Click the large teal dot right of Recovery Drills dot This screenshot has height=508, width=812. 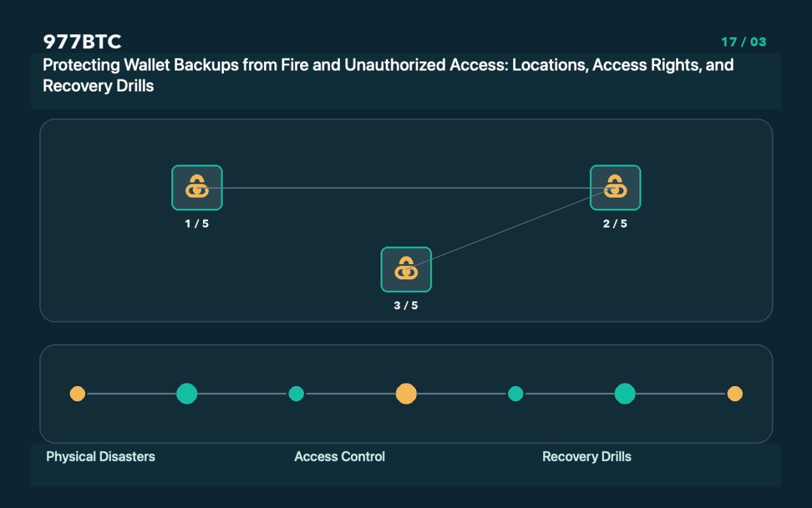coord(625,394)
